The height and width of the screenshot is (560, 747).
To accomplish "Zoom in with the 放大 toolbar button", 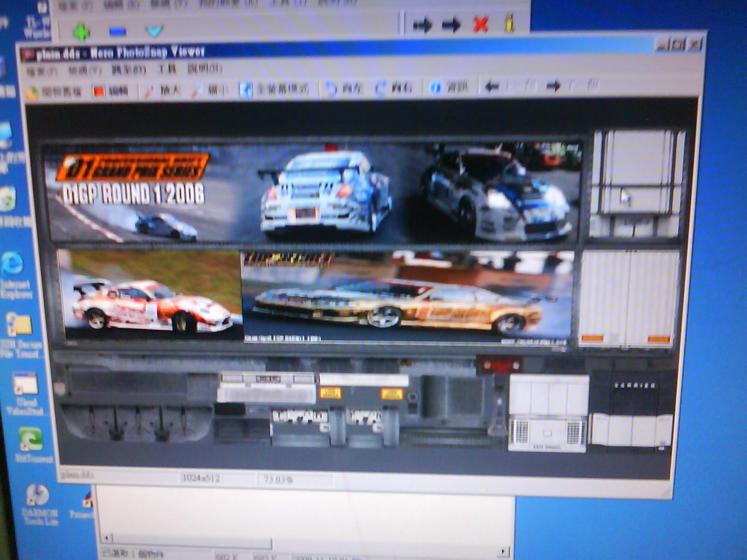I will coord(162,90).
